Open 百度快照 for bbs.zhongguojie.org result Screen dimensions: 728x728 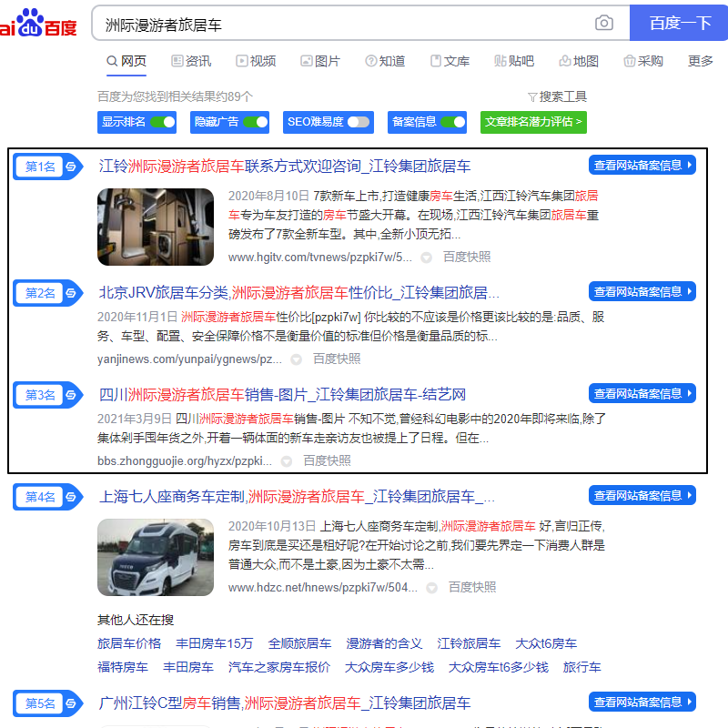tap(327, 460)
